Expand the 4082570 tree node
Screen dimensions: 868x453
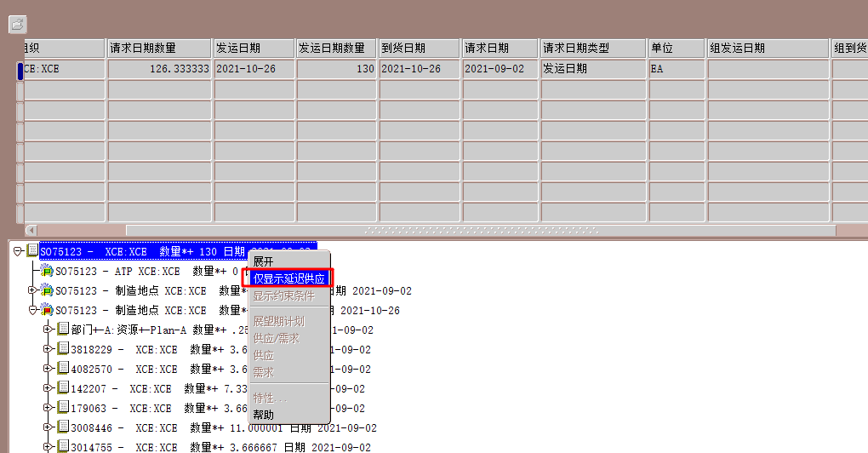tap(48, 368)
